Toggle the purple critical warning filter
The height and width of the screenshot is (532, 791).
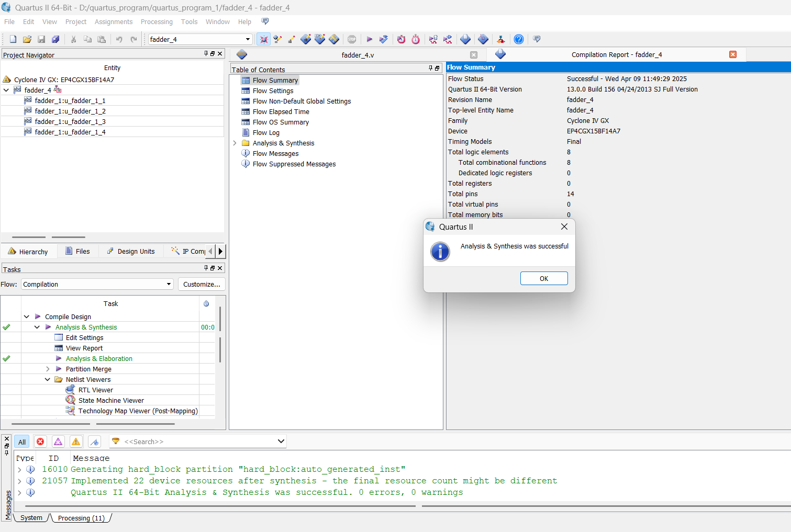[x=58, y=442]
